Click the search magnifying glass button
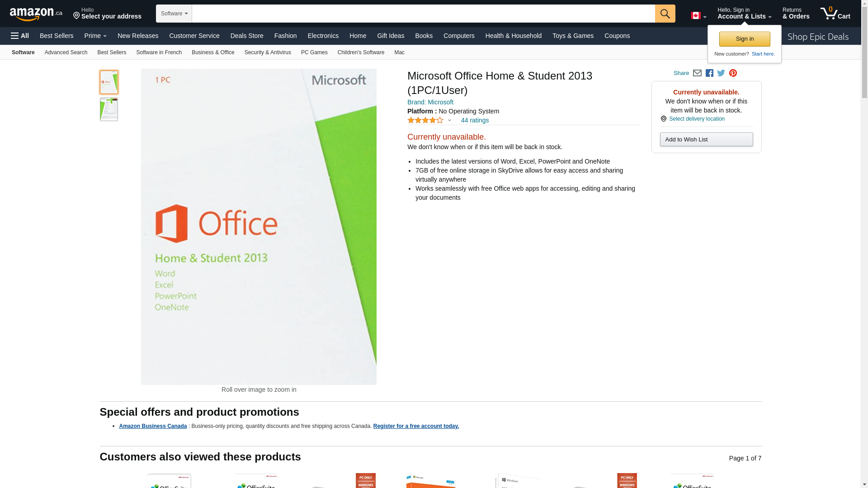 click(665, 14)
